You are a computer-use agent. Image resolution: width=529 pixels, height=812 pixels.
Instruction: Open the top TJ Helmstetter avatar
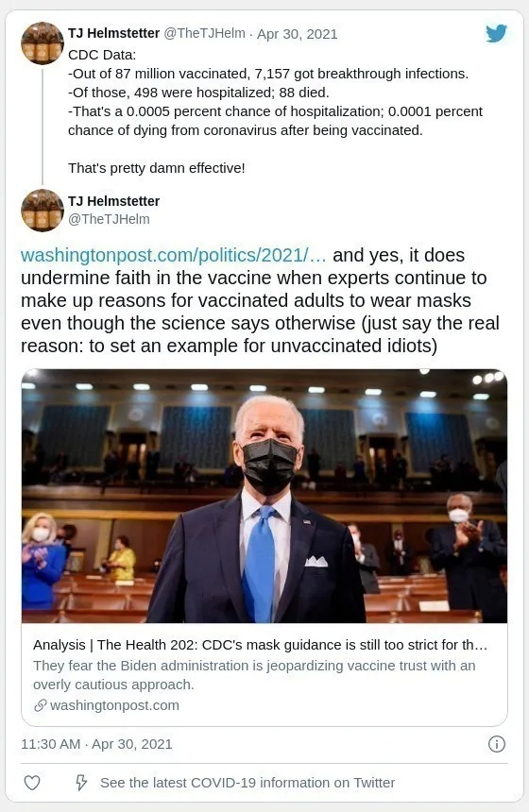pyautogui.click(x=42, y=43)
